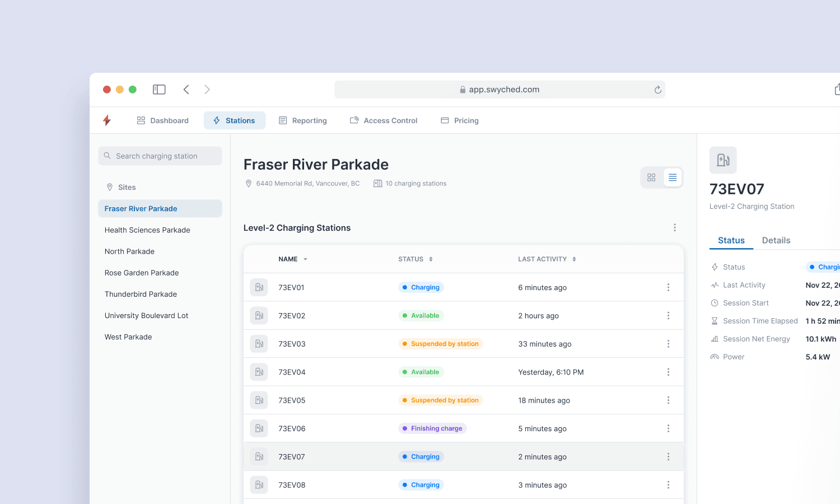Click the charger icon for 73EV02
Viewport: 840px width, 504px height.
259,316
